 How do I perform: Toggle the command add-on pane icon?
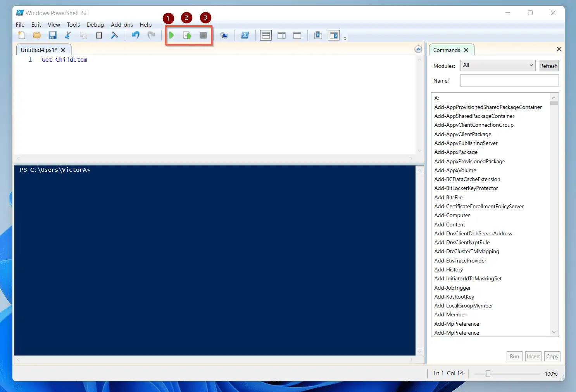334,35
